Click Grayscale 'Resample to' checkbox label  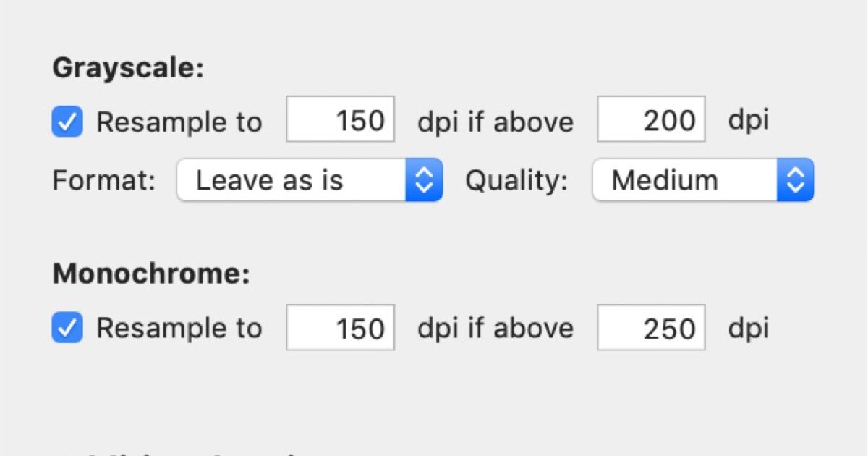[x=179, y=122]
